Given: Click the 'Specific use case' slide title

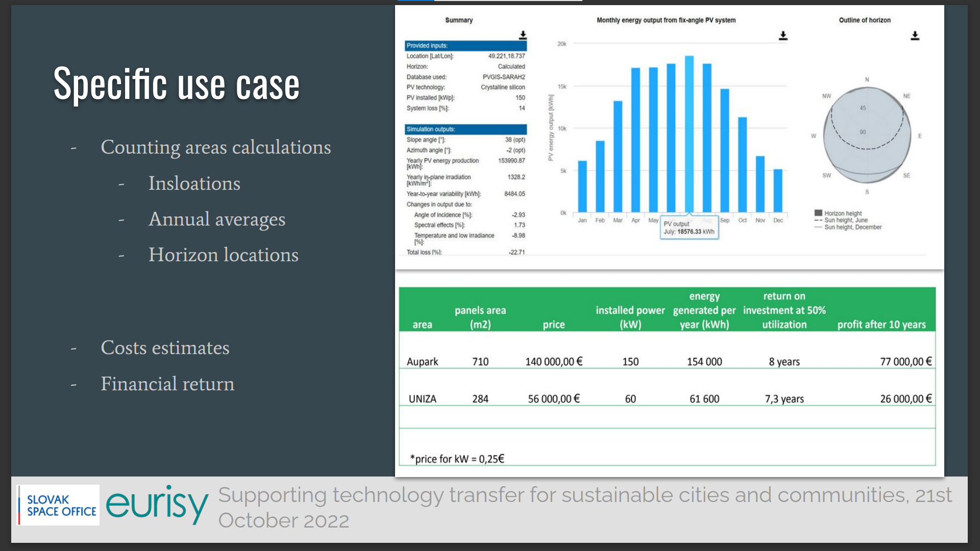Looking at the screenshot, I should 177,84.
